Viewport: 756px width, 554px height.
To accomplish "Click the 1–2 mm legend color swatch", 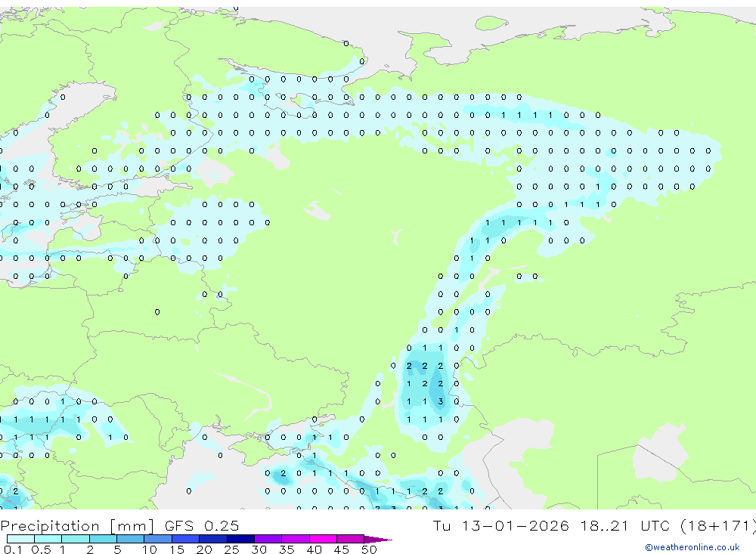I will pos(75,539).
